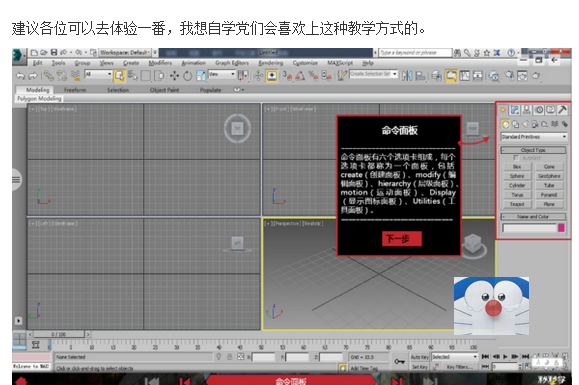Toggle the AutoGrid checkbox

516,158
